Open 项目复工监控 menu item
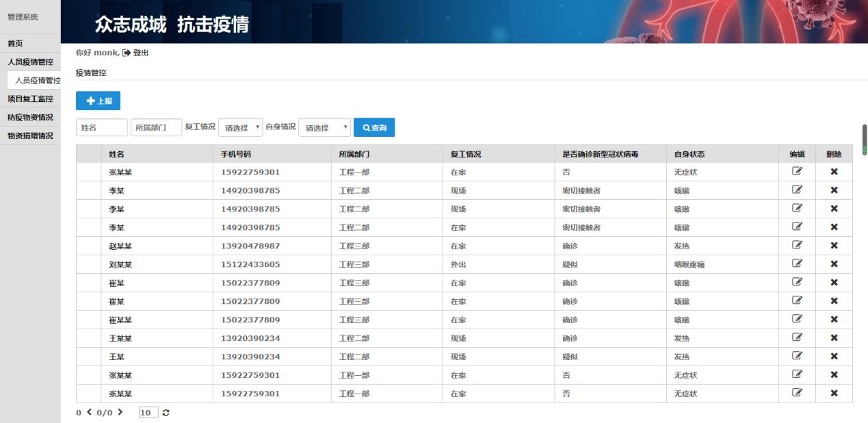Viewport: 868px width, 423px height. (x=30, y=99)
